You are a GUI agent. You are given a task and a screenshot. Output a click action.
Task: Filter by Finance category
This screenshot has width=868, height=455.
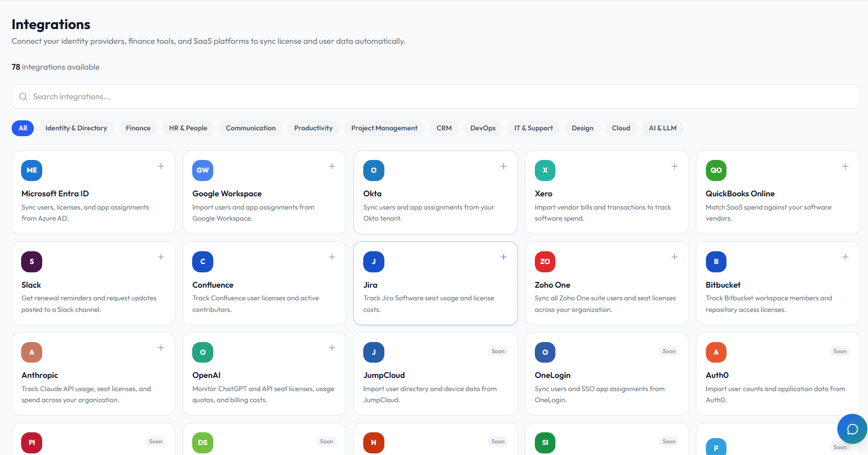click(138, 128)
